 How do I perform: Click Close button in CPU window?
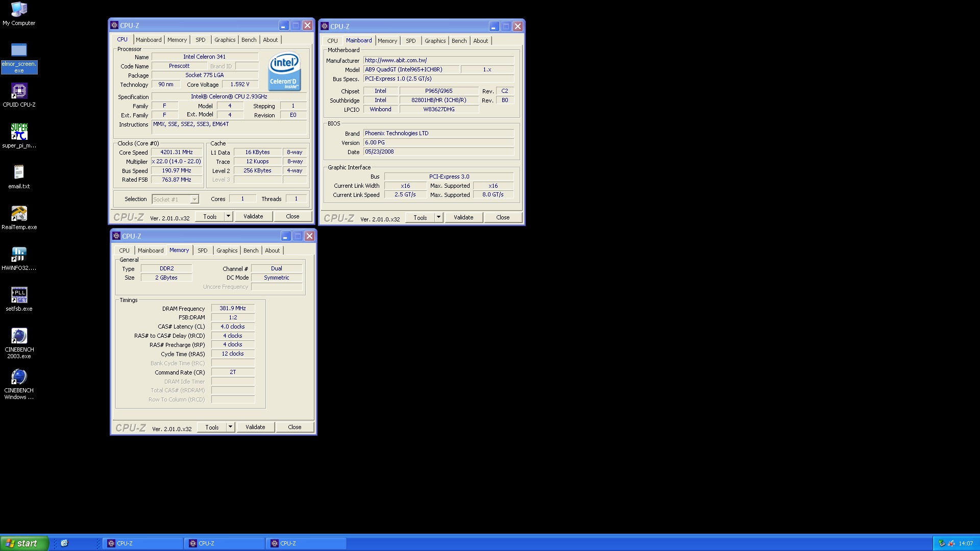click(x=292, y=216)
